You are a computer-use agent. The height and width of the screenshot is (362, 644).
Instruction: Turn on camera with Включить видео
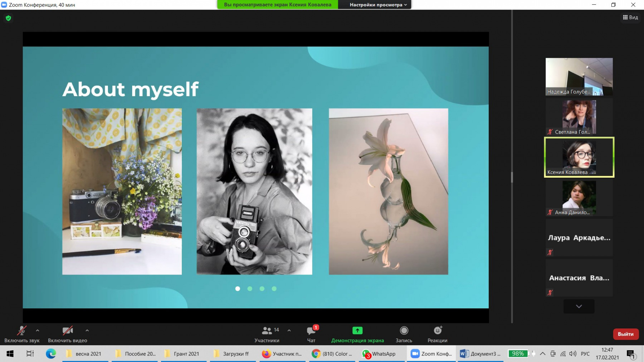point(67,331)
